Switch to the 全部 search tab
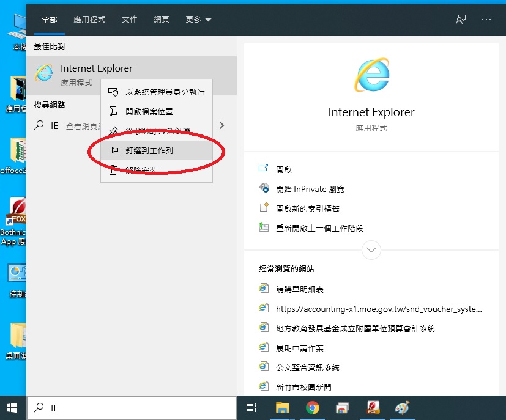Image resolution: width=506 pixels, height=420 pixels. 50,20
